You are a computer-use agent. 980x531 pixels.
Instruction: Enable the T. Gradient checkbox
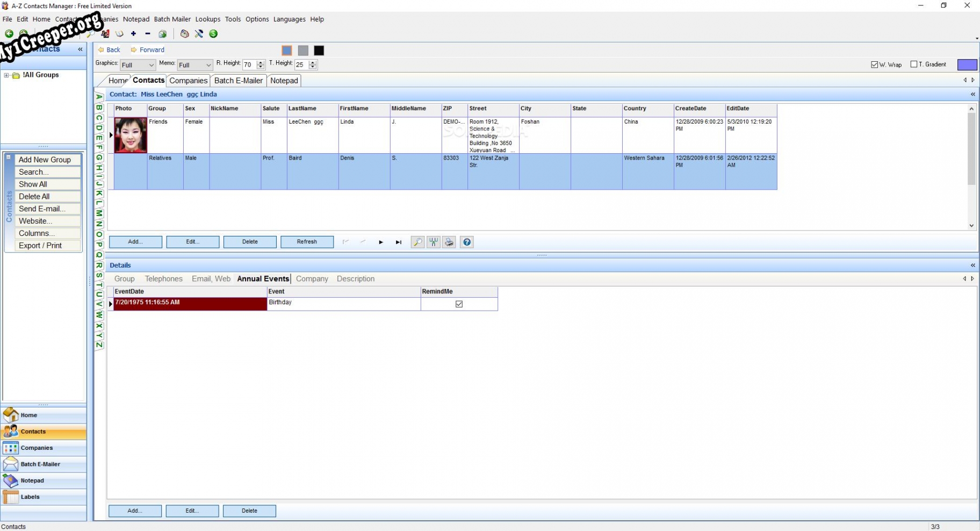pyautogui.click(x=914, y=64)
